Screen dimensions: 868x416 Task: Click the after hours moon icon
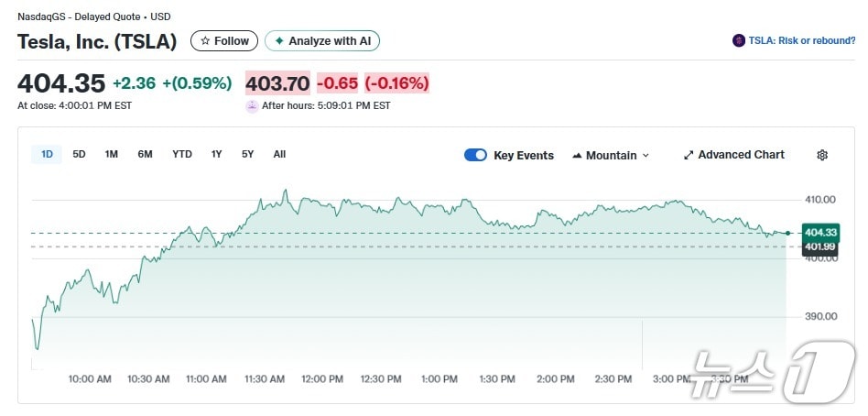coord(252,105)
